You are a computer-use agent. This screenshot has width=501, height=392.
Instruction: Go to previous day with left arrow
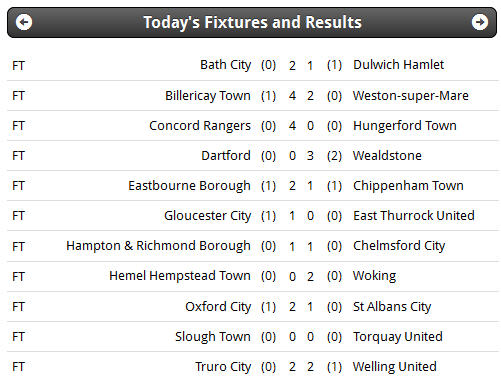[x=24, y=22]
